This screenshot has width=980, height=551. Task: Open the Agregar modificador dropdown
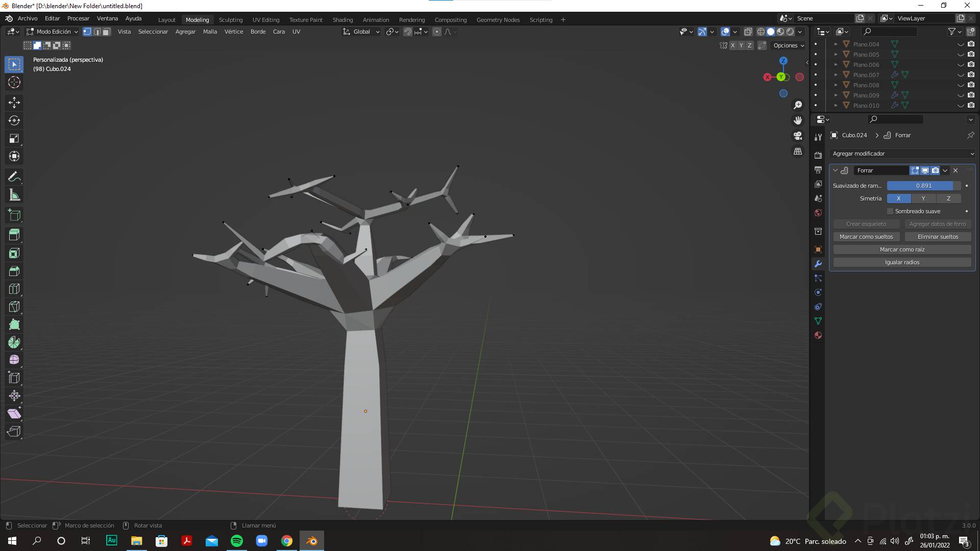coord(902,154)
